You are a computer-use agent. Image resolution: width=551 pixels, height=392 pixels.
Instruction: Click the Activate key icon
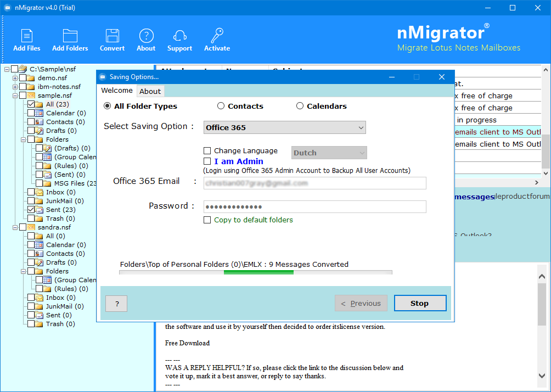coord(217,36)
